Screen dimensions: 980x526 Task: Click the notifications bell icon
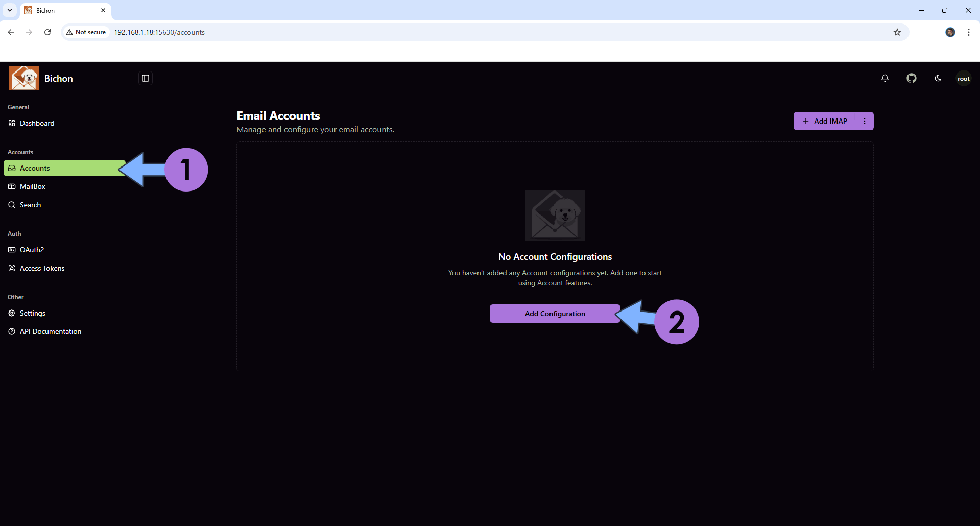885,78
